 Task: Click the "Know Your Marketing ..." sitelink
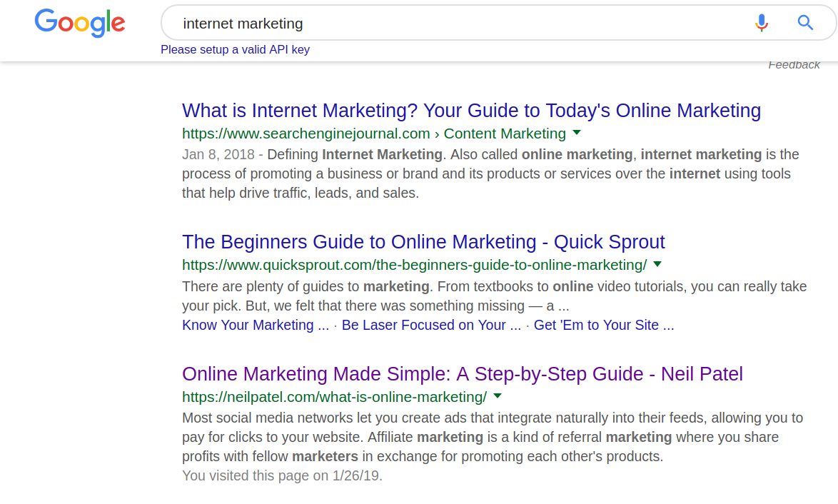click(x=256, y=325)
